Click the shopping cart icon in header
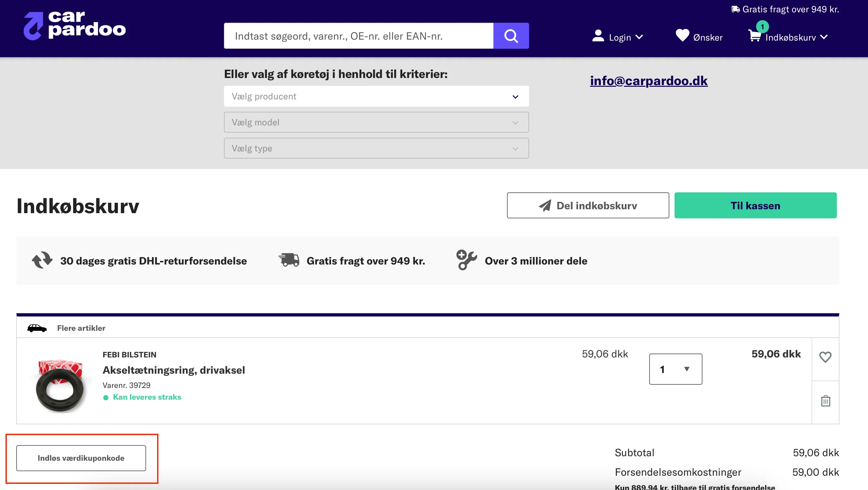This screenshot has width=868, height=490. (754, 36)
